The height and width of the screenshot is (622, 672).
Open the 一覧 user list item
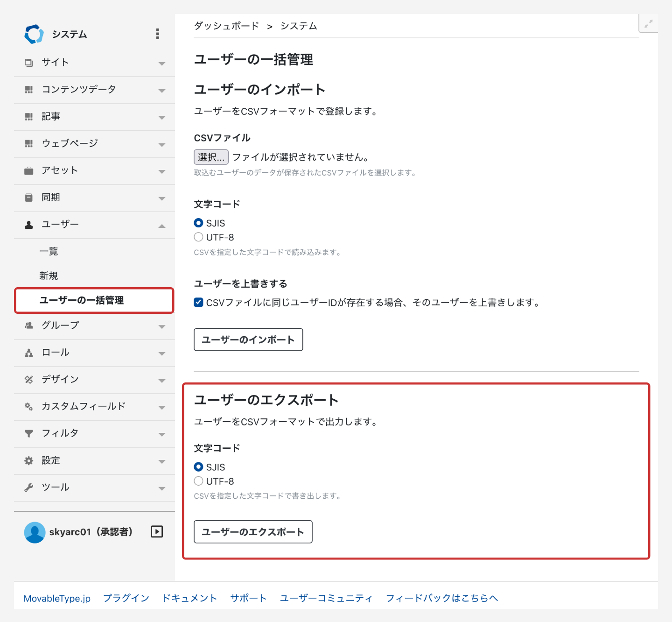(49, 252)
